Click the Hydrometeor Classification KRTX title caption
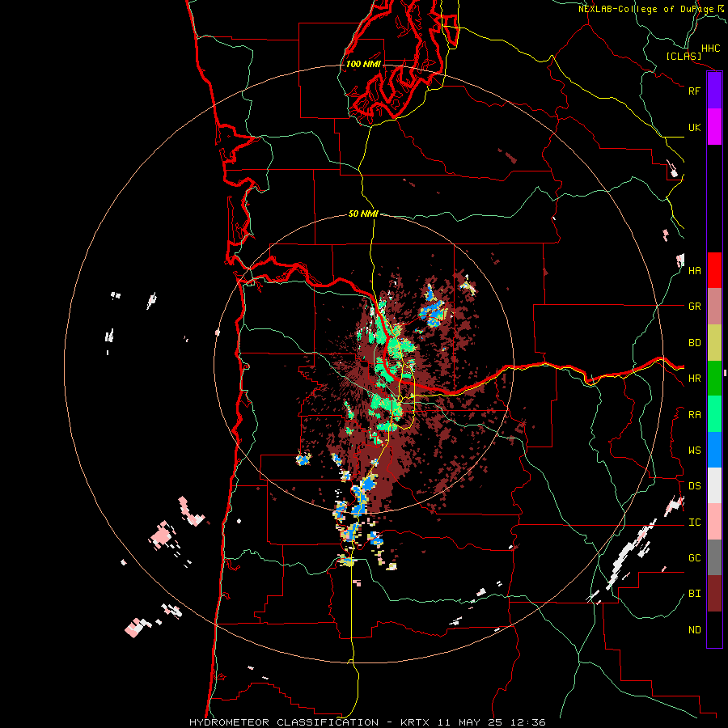 point(367,722)
